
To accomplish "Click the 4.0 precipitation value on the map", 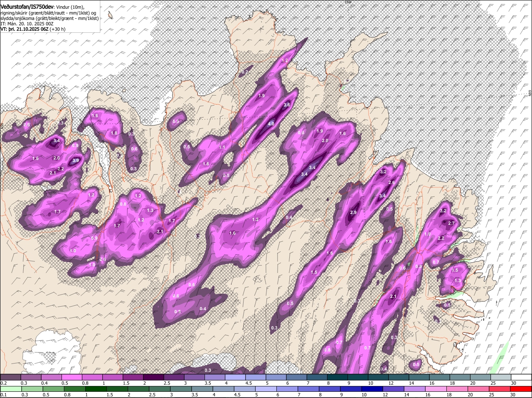I will (x=271, y=124).
